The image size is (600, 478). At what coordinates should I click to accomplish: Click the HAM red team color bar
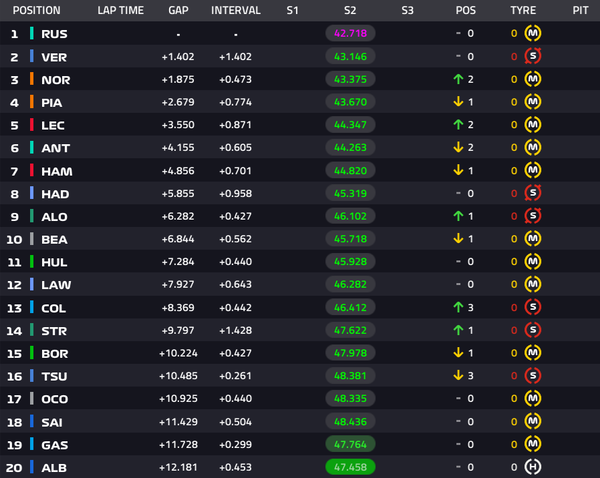(32, 170)
